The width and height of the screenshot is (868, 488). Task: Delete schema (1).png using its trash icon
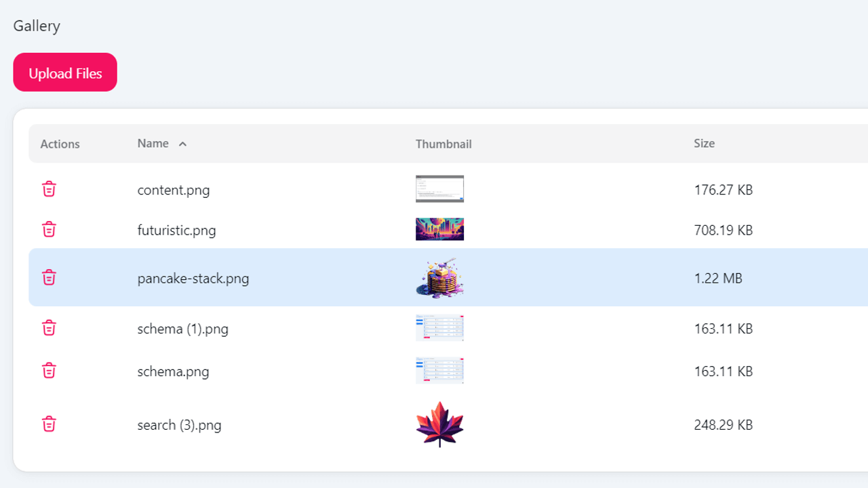[x=49, y=327]
